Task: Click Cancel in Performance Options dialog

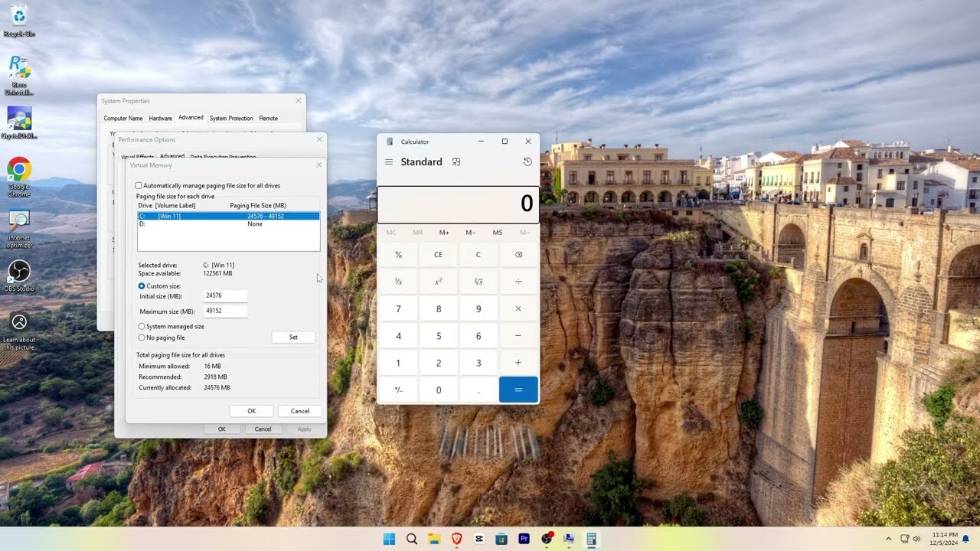Action: pos(263,429)
